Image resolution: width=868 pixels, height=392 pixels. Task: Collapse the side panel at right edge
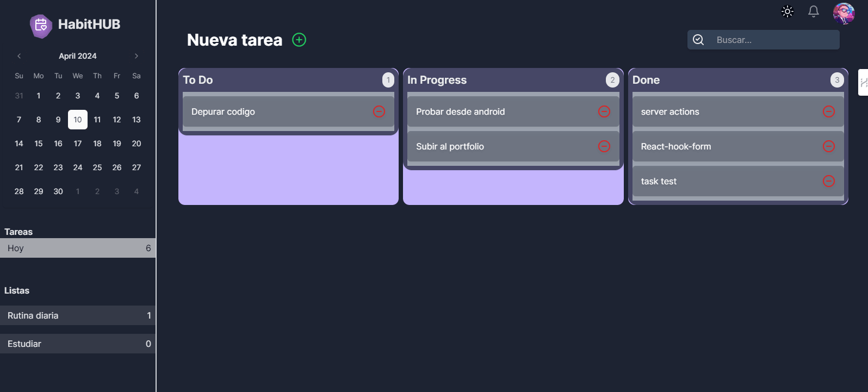[863, 83]
